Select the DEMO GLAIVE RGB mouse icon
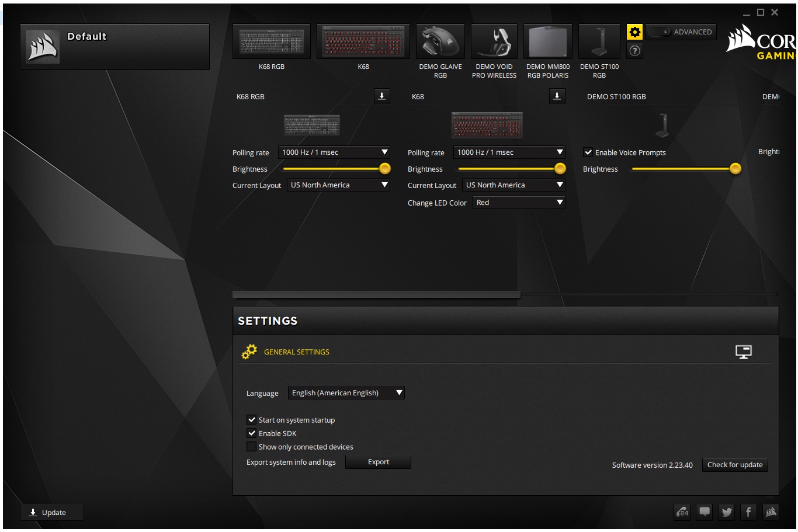This screenshot has width=798, height=532. (440, 41)
